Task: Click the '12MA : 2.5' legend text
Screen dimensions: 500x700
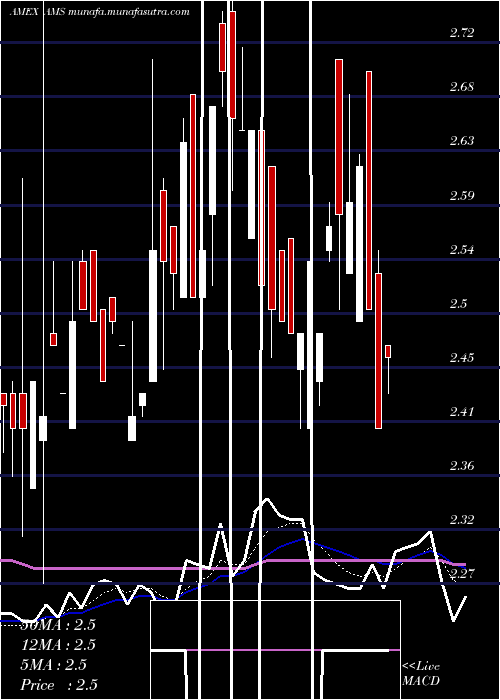Action: (58, 645)
